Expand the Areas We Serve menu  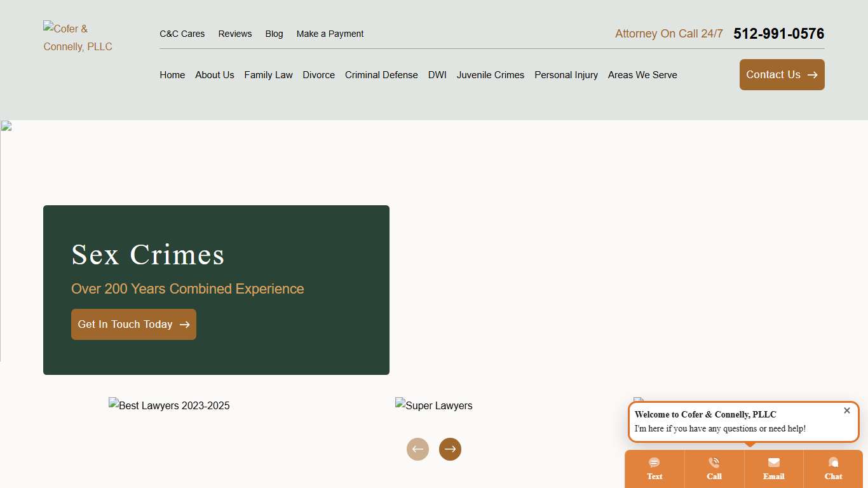(x=642, y=75)
